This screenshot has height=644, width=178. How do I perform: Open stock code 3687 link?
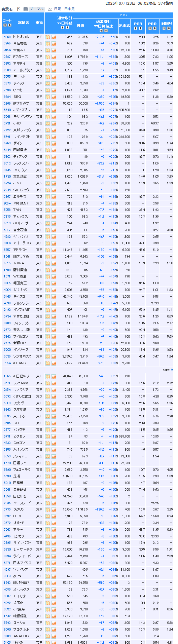[x=7, y=56]
